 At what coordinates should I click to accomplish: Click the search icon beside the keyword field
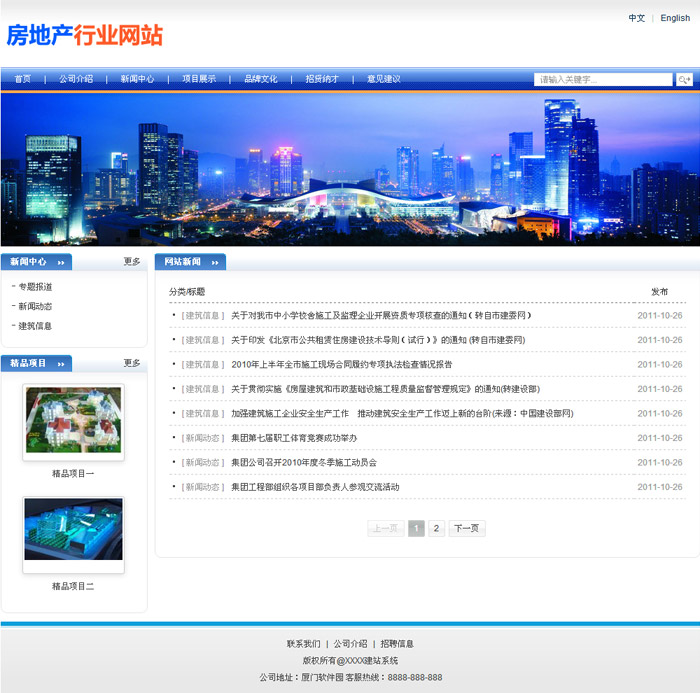tap(684, 79)
